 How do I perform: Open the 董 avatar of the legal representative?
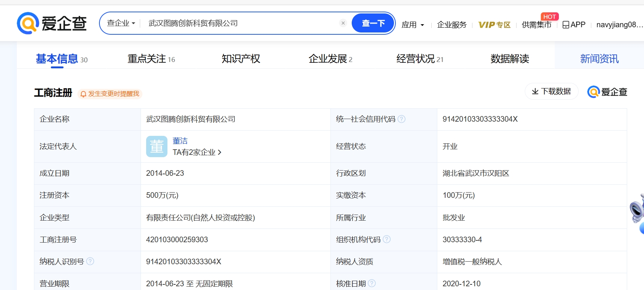pyautogui.click(x=157, y=146)
